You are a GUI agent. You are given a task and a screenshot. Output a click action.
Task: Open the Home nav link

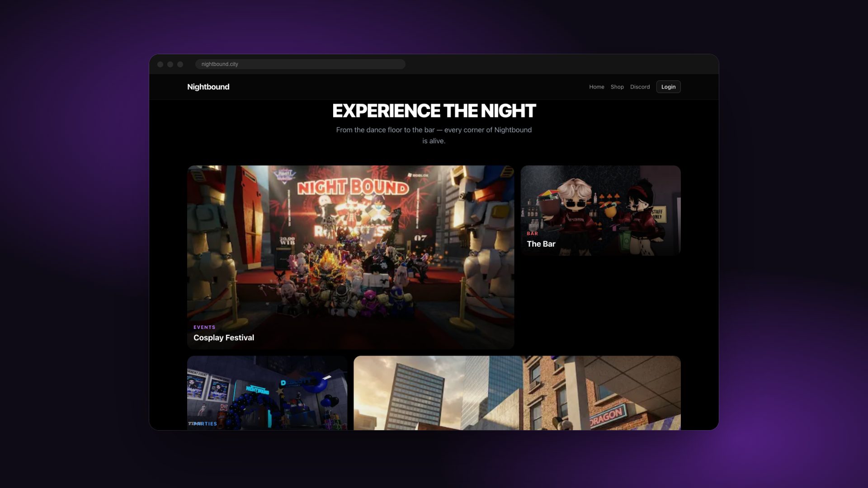(x=596, y=87)
